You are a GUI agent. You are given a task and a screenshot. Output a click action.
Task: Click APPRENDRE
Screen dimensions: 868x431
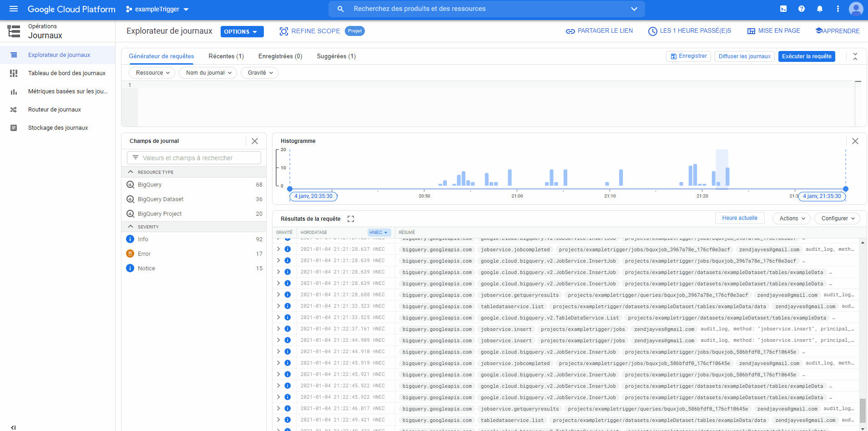(x=838, y=31)
